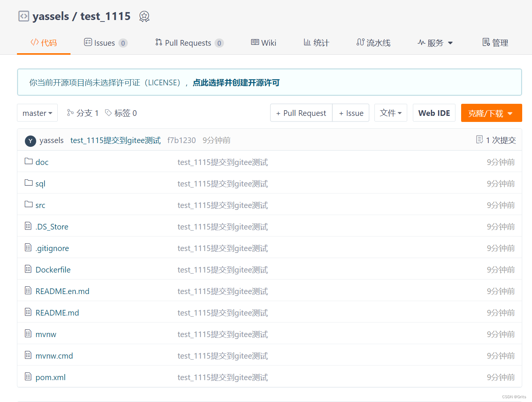Open the 1 次提交 commits link

pyautogui.click(x=496, y=140)
